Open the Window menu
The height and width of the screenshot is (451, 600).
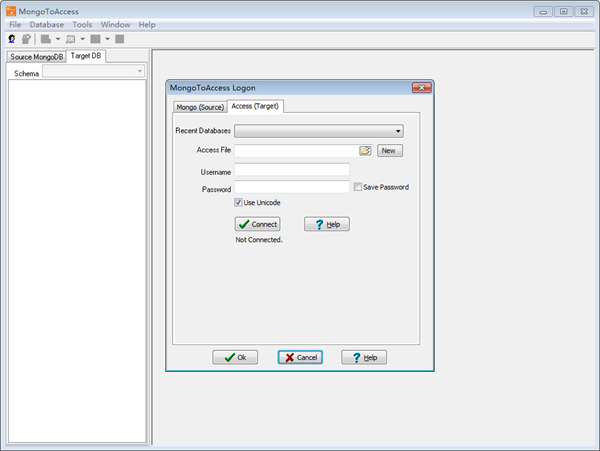coord(116,24)
